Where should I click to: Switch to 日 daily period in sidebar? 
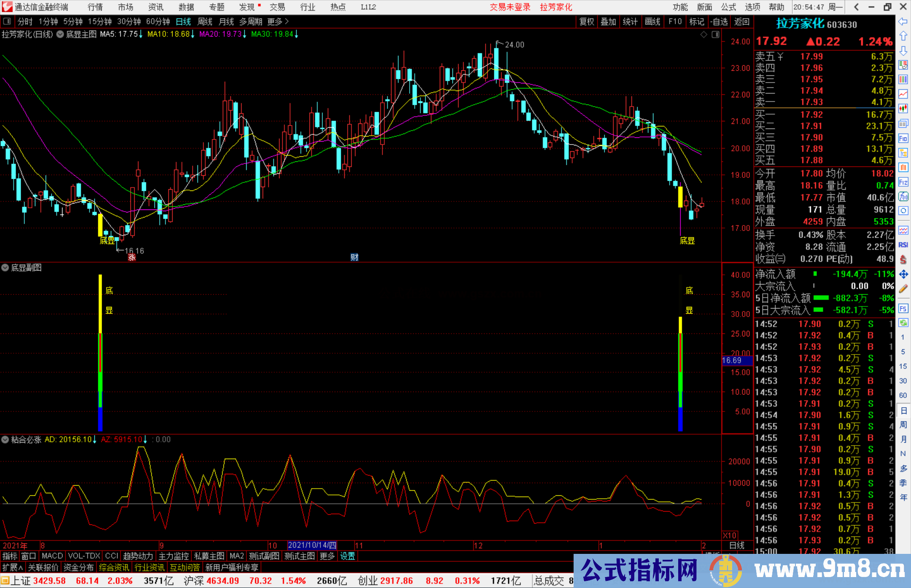(x=903, y=410)
